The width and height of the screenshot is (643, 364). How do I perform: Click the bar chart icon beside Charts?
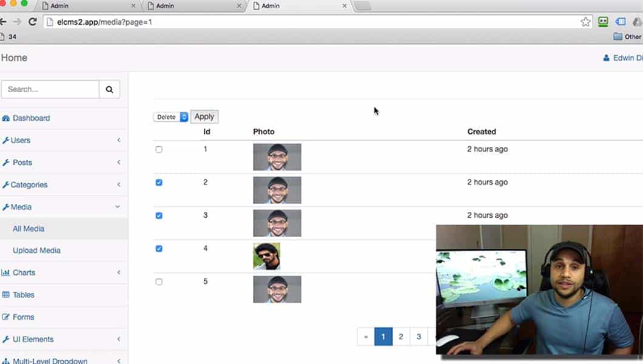pyautogui.click(x=5, y=272)
